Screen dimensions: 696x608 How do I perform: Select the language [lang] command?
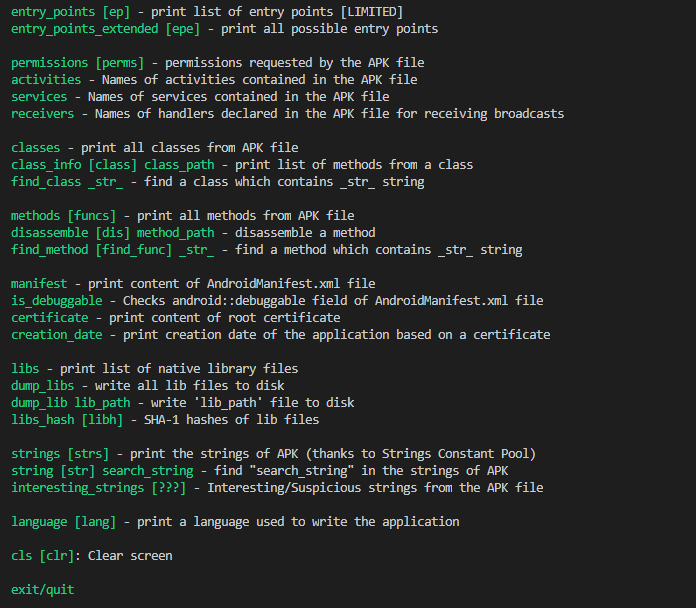click(x=63, y=522)
